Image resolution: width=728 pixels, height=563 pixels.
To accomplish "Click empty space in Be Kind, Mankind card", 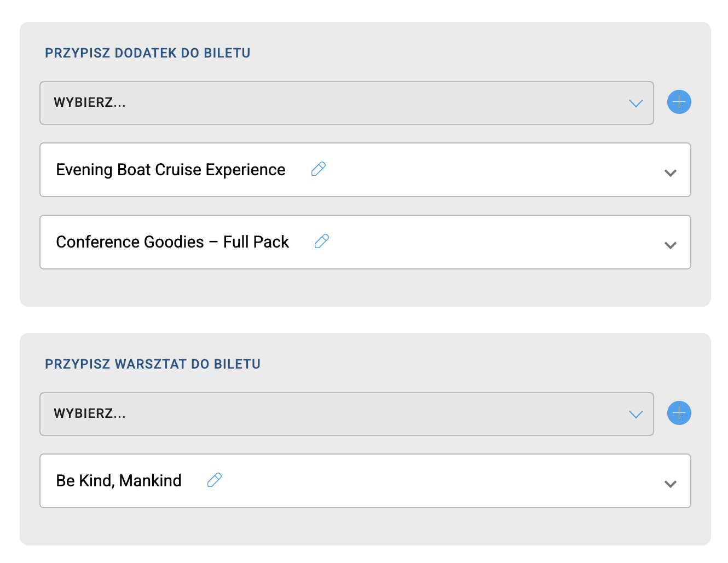I will (438, 481).
